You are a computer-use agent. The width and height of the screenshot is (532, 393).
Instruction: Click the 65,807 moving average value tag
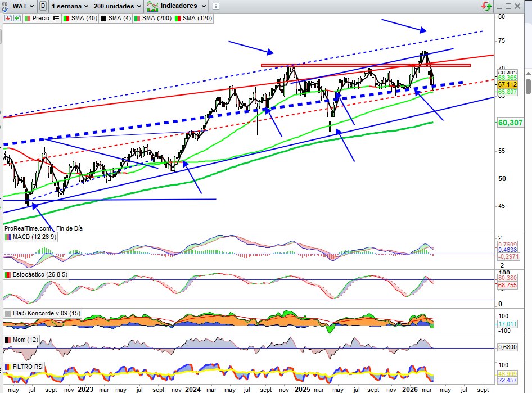[x=508, y=92]
